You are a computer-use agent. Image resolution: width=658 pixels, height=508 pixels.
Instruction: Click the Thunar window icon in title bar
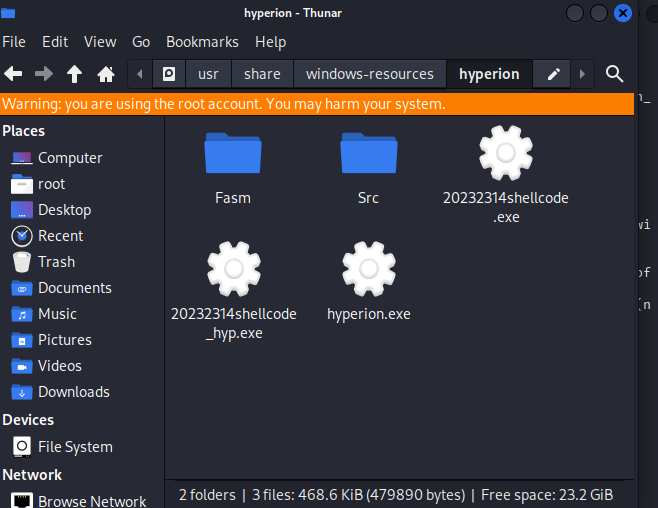[8, 13]
